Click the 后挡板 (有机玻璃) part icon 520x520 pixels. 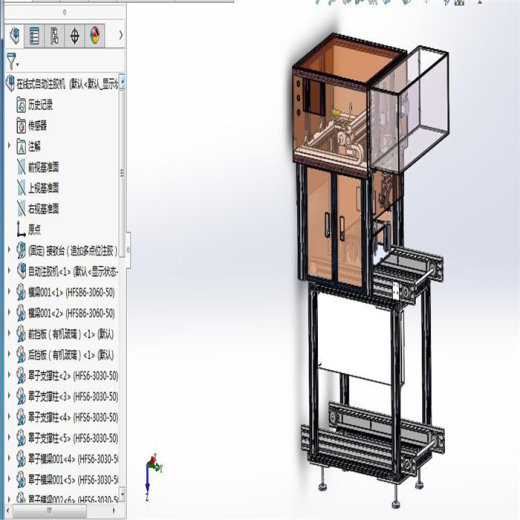pyautogui.click(x=21, y=355)
